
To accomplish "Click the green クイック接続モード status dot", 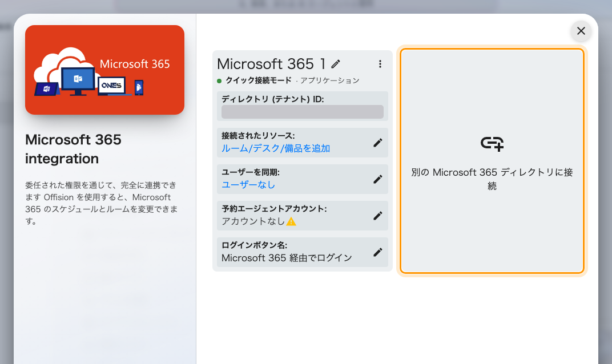I will pos(219,81).
